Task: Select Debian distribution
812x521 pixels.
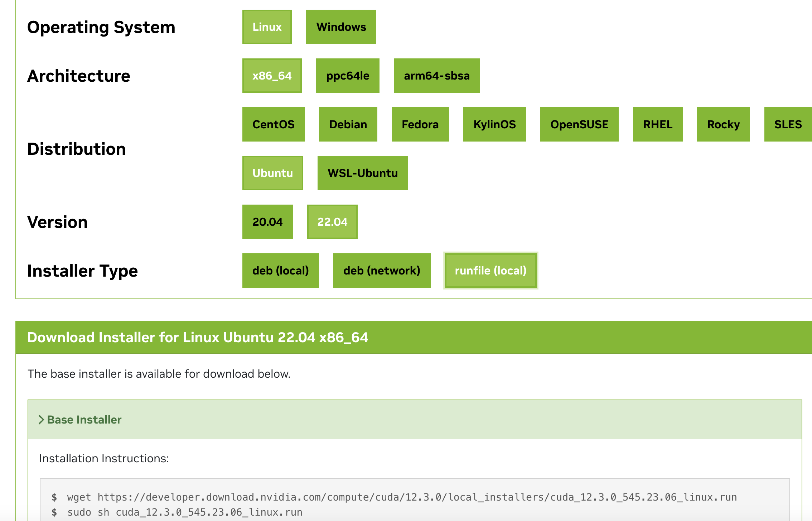Action: click(x=348, y=124)
